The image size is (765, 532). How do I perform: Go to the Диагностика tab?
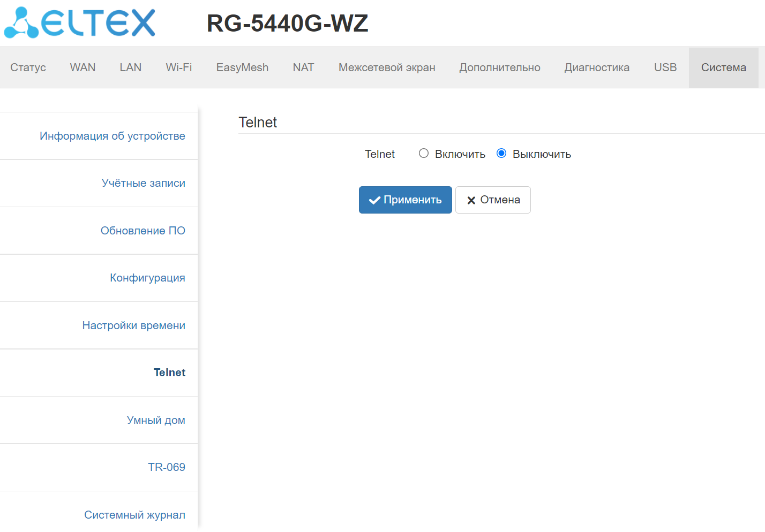click(597, 67)
